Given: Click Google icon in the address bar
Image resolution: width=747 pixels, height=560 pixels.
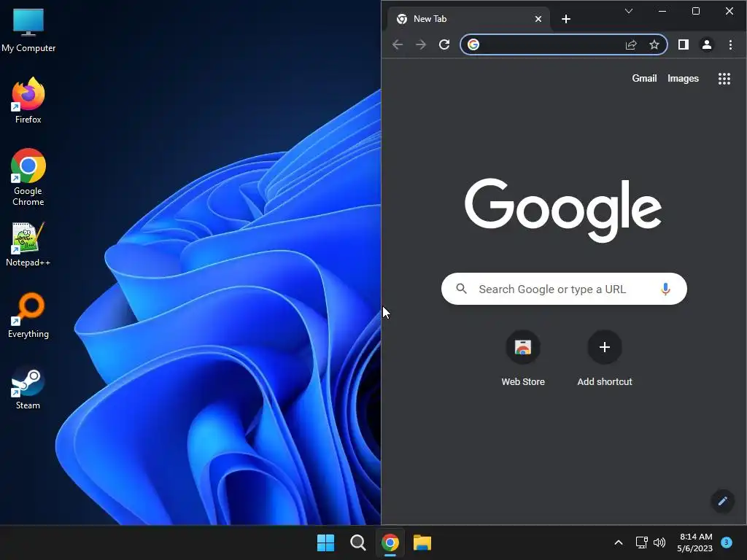Looking at the screenshot, I should click(473, 44).
